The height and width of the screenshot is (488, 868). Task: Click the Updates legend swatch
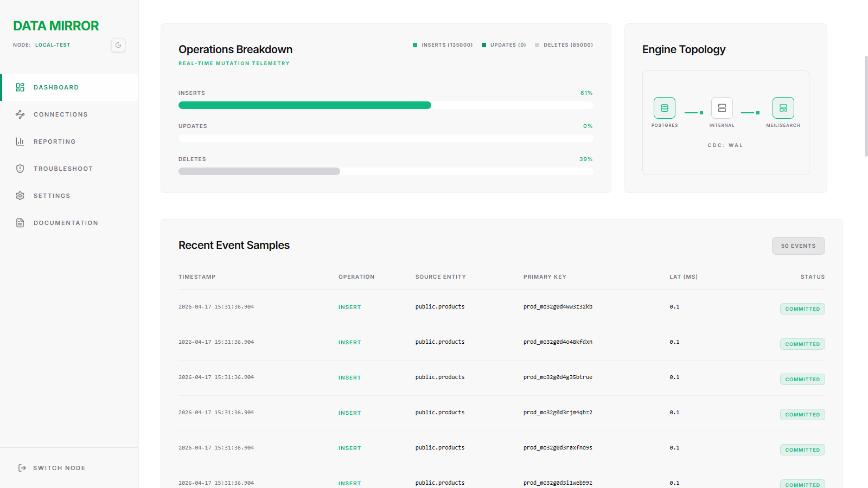tap(484, 45)
